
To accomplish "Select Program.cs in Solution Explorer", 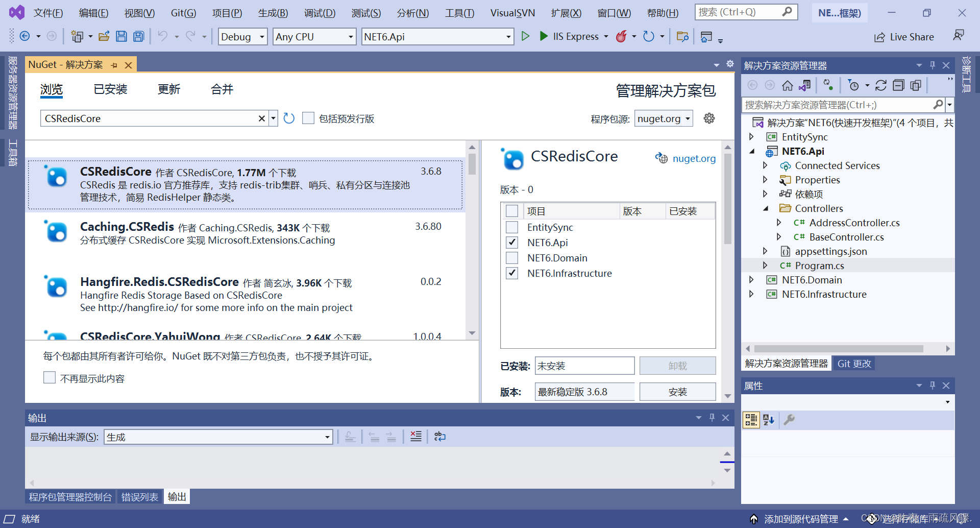I will coord(819,266).
